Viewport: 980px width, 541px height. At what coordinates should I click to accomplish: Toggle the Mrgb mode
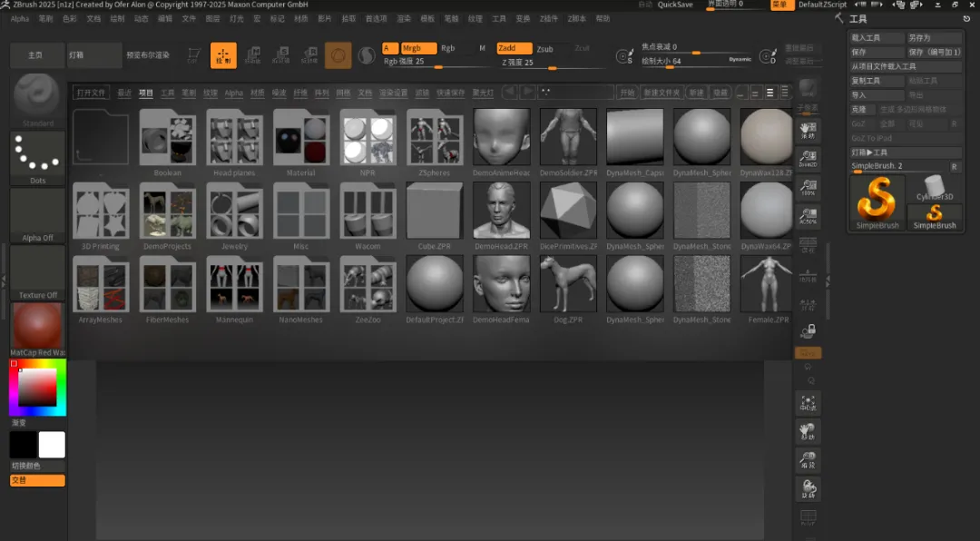pyautogui.click(x=418, y=48)
